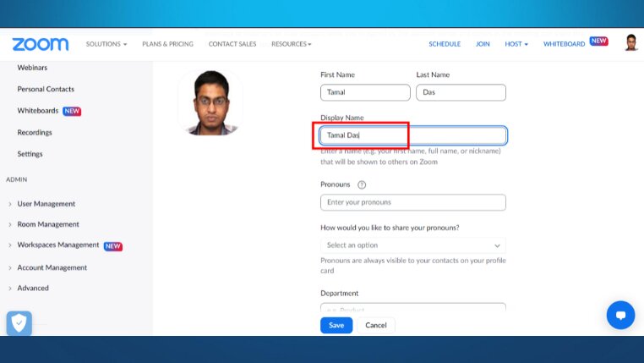Image resolution: width=644 pixels, height=363 pixels.
Task: Open the chat bubble support widget
Action: click(620, 316)
